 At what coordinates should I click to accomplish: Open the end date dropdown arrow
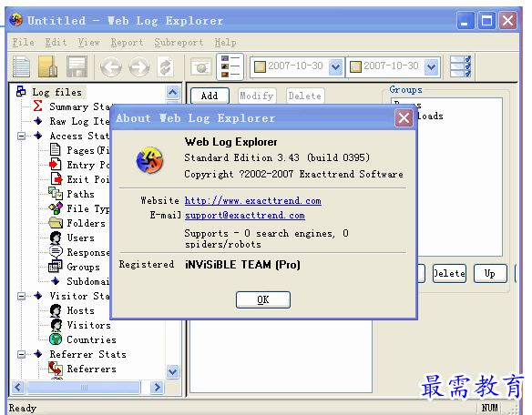tap(431, 66)
